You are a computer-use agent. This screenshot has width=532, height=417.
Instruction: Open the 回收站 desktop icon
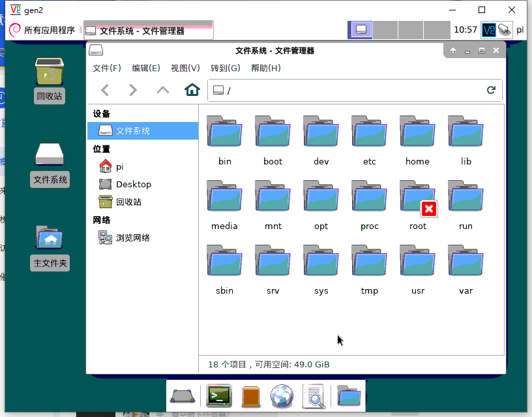click(50, 81)
